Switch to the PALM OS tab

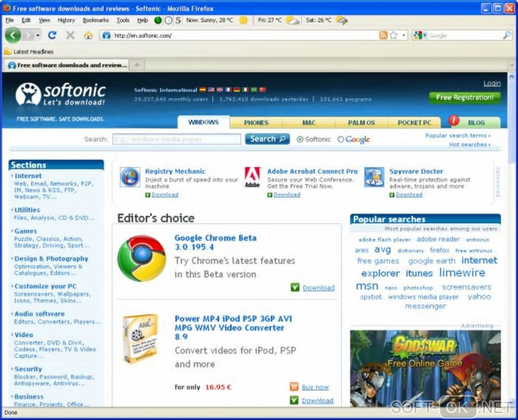(362, 122)
